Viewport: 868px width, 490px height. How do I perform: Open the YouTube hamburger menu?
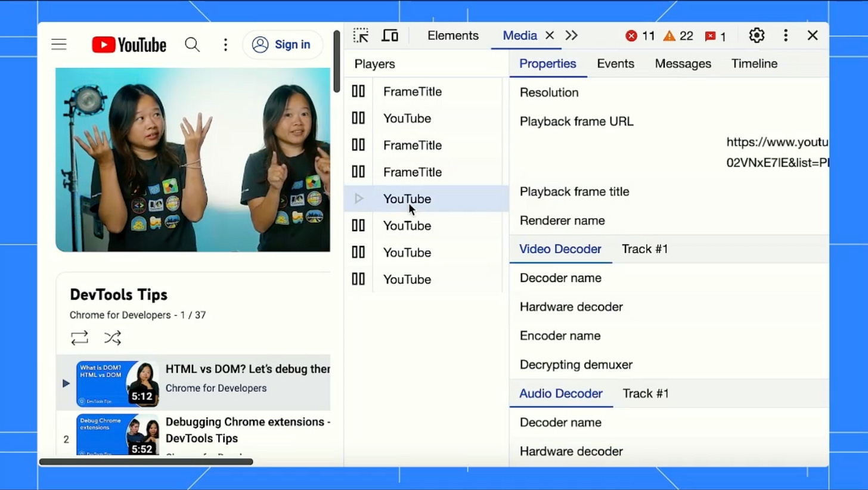coord(59,45)
